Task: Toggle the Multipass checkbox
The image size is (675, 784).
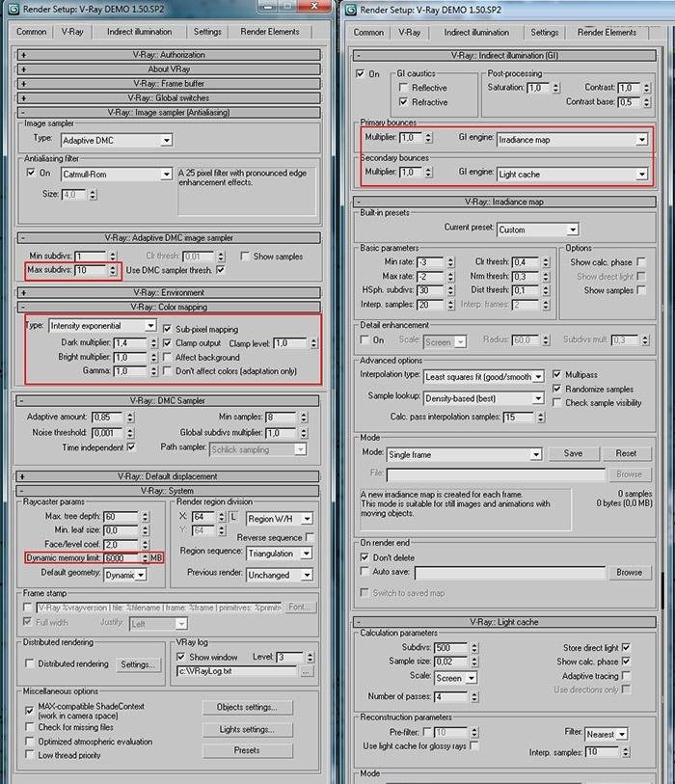Action: coord(556,374)
